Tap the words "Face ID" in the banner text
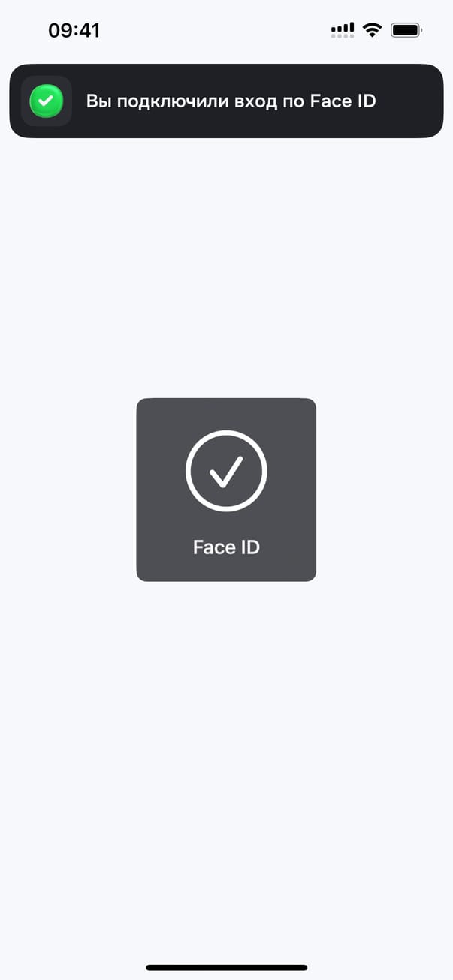453x980 pixels. [x=343, y=101]
